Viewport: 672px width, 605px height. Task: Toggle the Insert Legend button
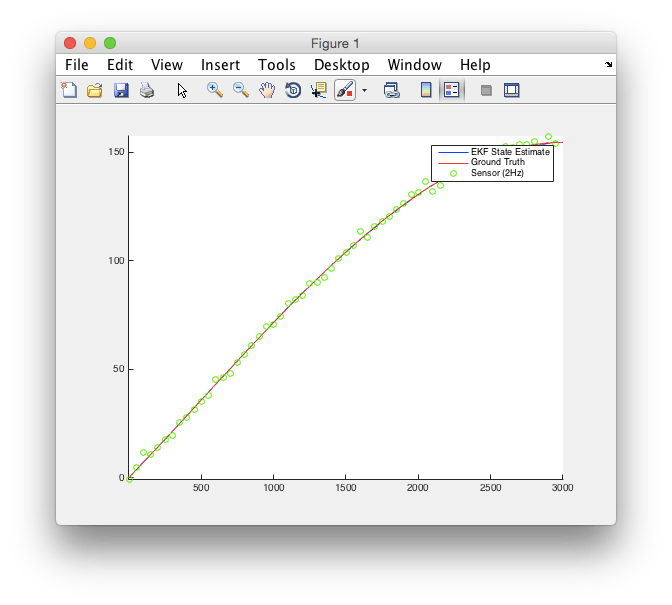(452, 90)
